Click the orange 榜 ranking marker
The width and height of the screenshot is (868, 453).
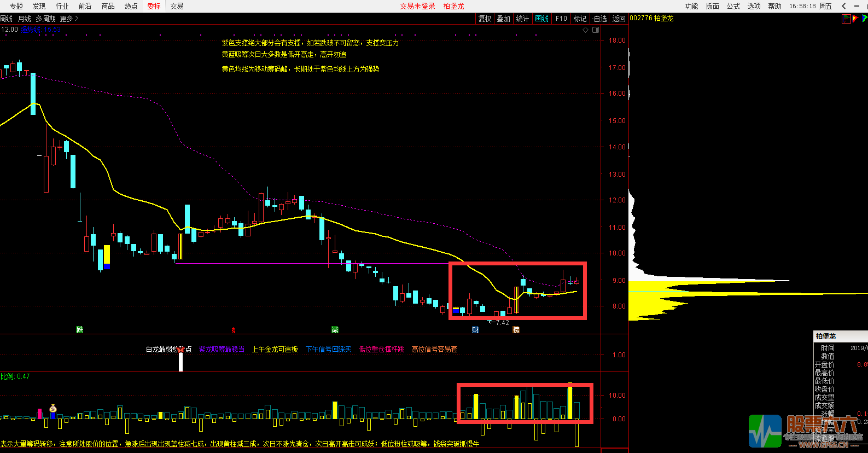click(x=516, y=329)
